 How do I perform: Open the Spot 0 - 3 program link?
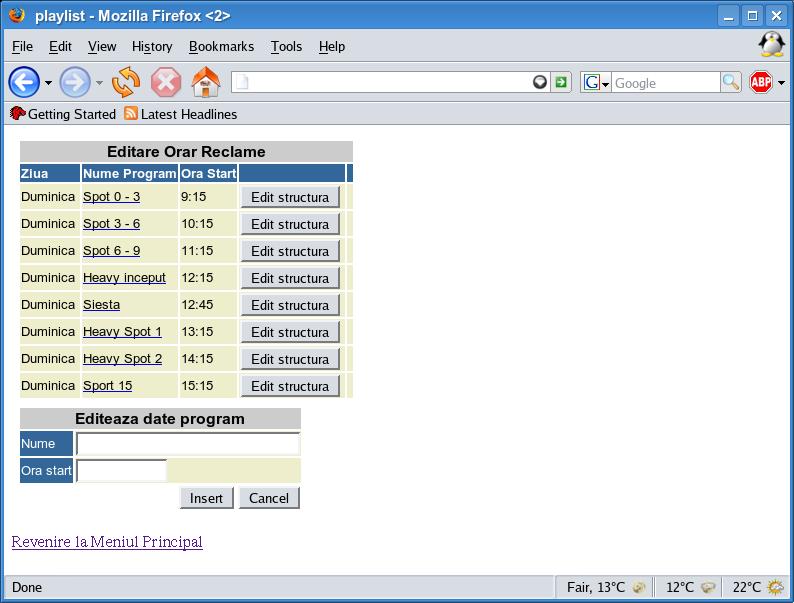point(111,196)
